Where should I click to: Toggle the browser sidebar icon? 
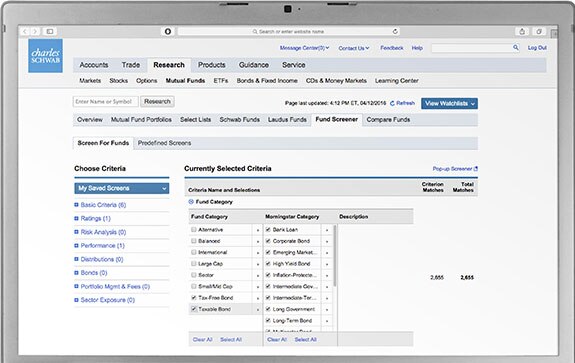[x=50, y=32]
